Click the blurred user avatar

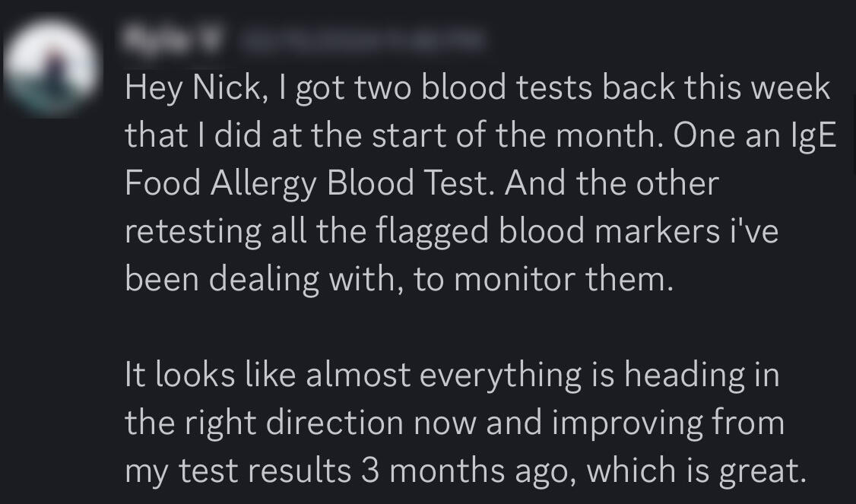pos(52,68)
